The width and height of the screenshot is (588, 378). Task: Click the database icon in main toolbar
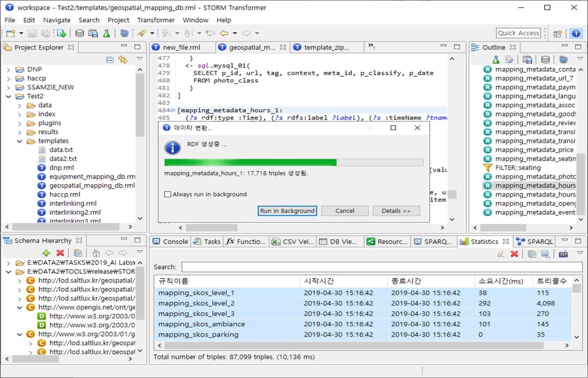(80, 33)
